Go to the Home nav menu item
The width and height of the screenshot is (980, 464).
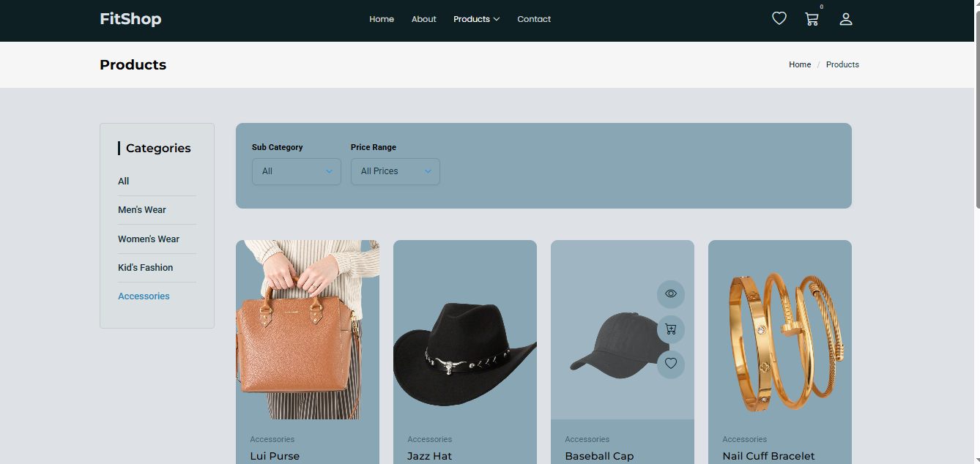coord(382,19)
